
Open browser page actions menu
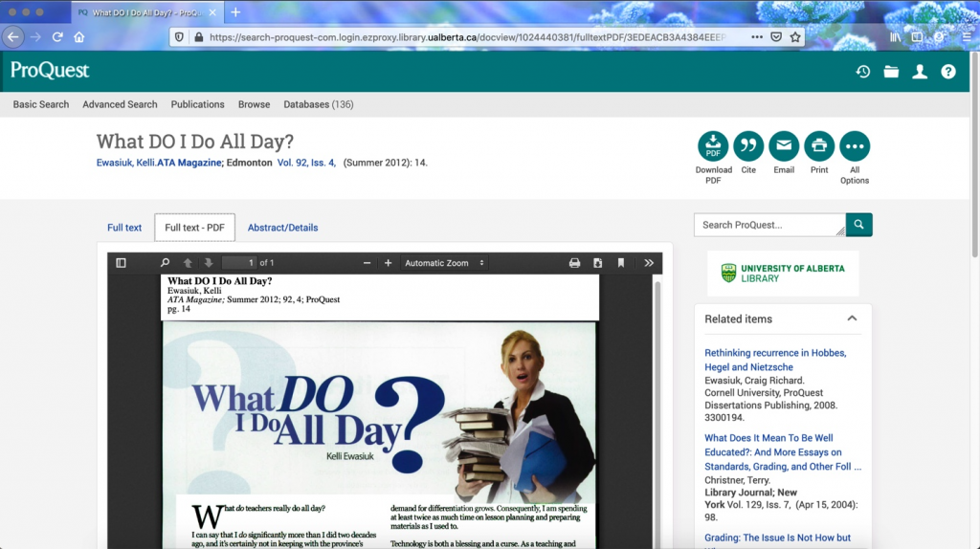pos(757,37)
